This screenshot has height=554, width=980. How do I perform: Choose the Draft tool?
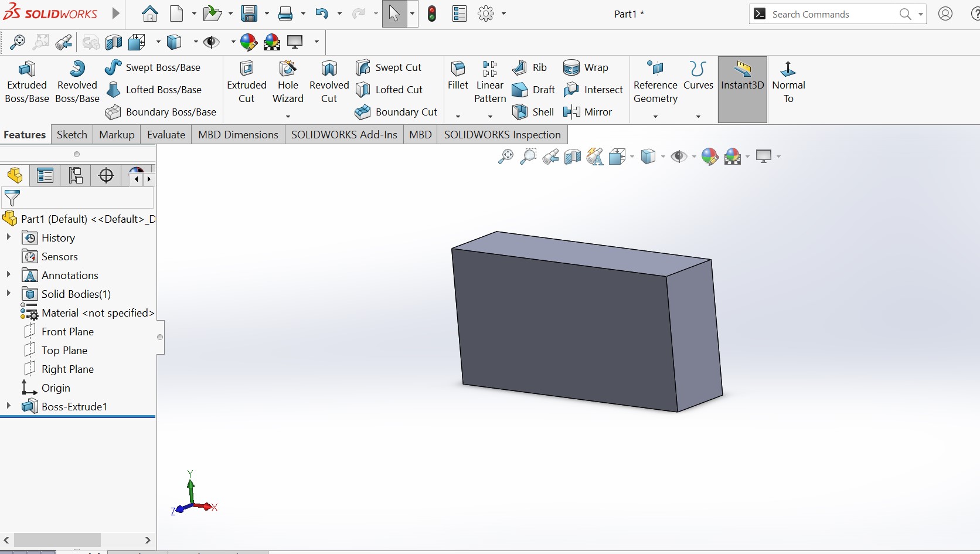(x=533, y=90)
